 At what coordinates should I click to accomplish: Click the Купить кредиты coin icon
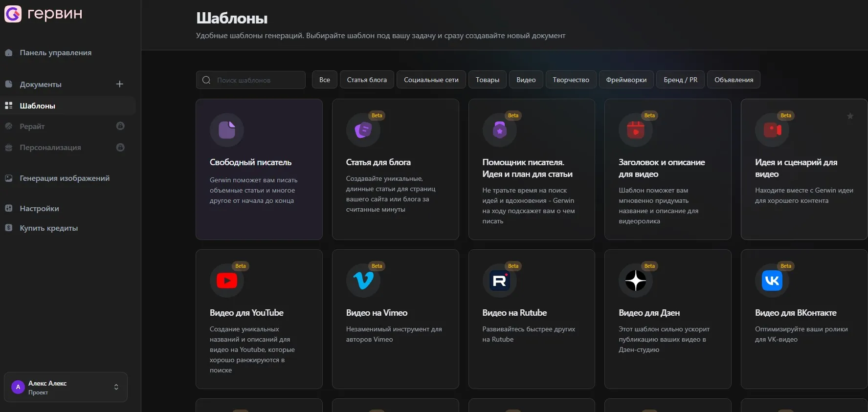(x=9, y=228)
